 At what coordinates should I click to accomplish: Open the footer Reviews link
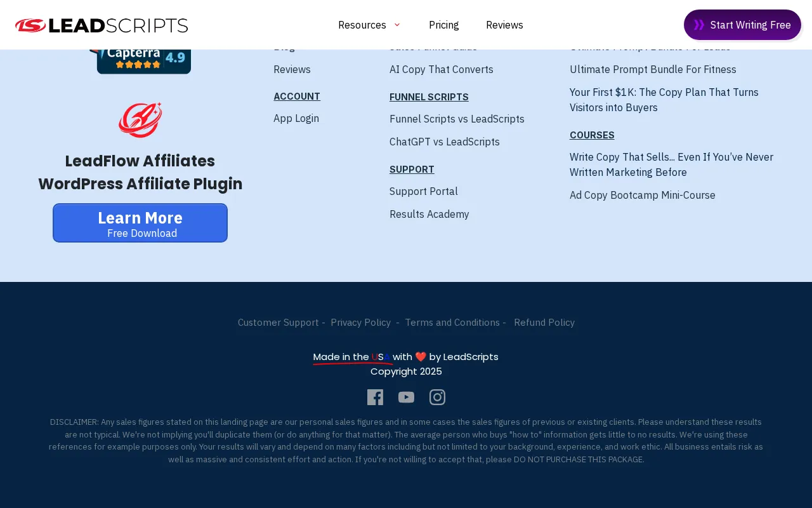point(292,69)
